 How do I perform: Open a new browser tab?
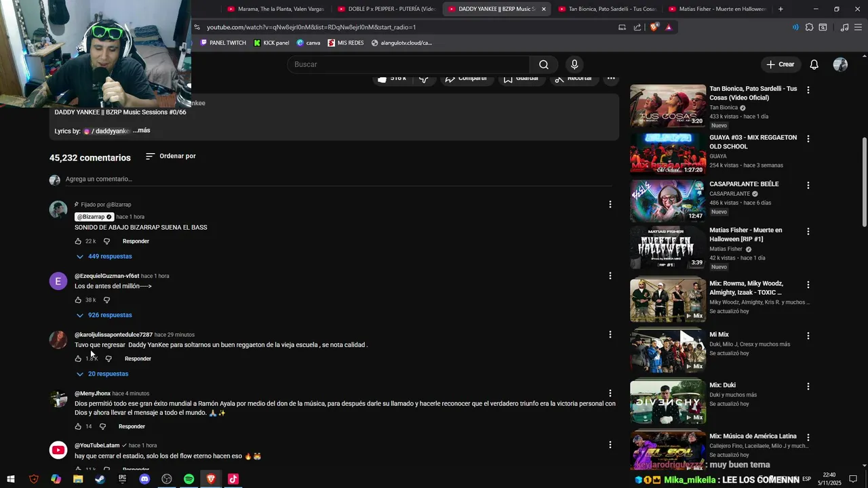(x=781, y=9)
